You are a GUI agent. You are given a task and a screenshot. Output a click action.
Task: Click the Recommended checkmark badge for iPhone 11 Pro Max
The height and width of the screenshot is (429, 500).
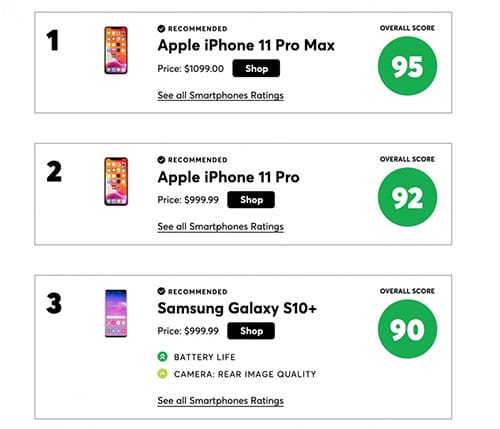click(x=161, y=29)
